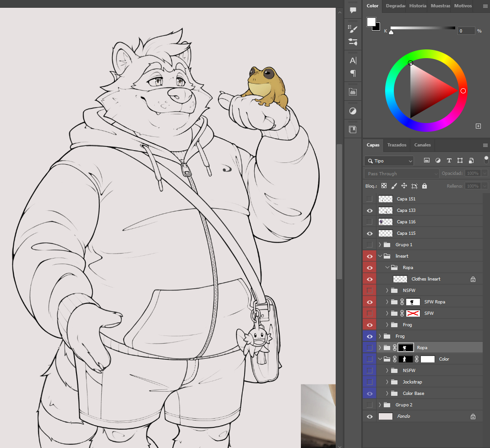Switch to the Canales tab

click(x=422, y=145)
